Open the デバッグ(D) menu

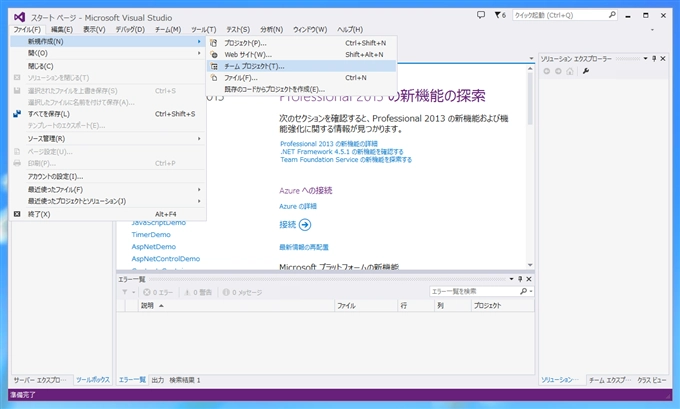point(130,29)
